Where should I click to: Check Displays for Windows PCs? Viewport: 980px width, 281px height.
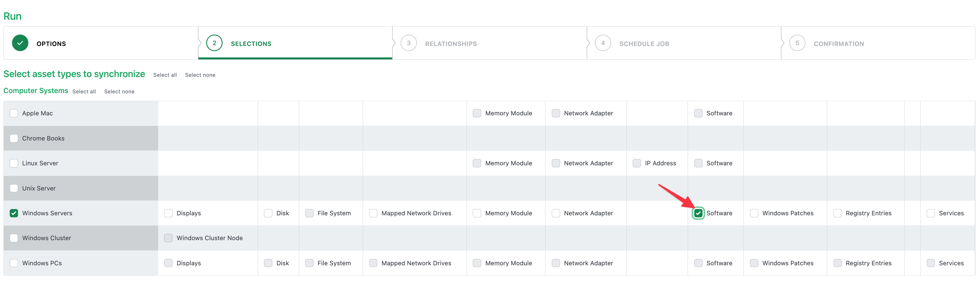pos(168,263)
